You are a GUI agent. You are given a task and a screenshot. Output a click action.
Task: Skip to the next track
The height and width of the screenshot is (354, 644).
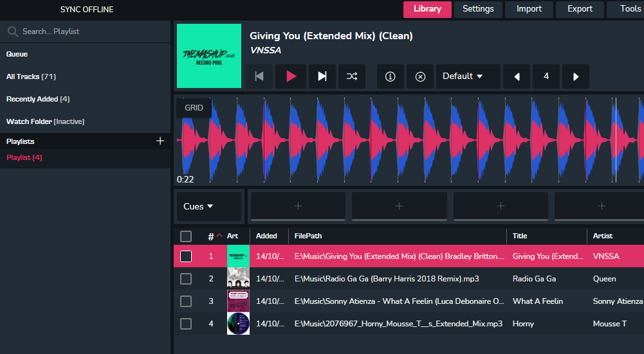tap(322, 76)
